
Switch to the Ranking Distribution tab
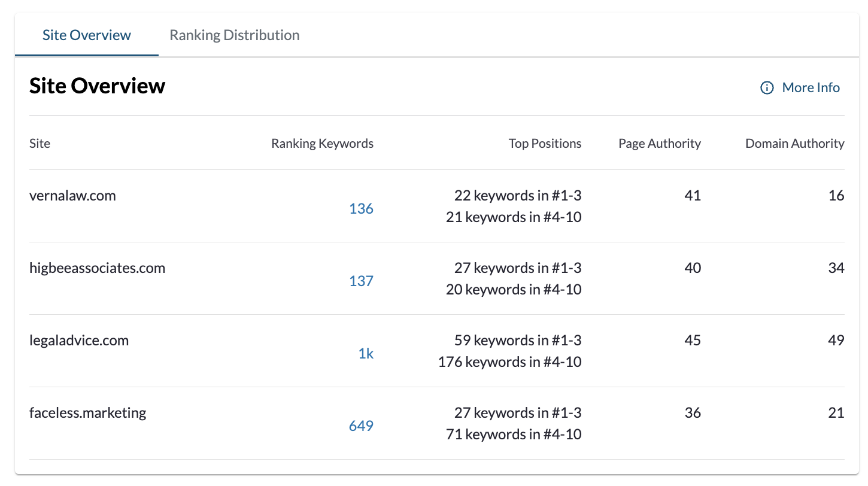(x=234, y=35)
